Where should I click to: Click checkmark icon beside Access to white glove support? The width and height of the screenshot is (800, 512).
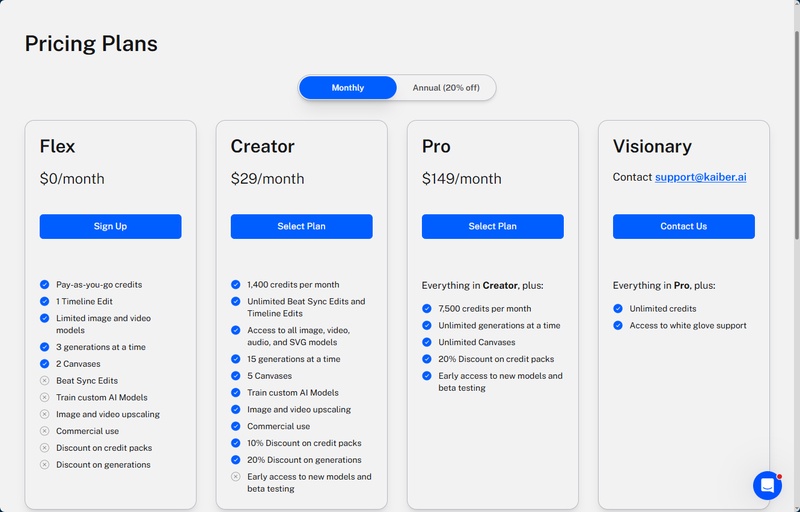coord(618,326)
